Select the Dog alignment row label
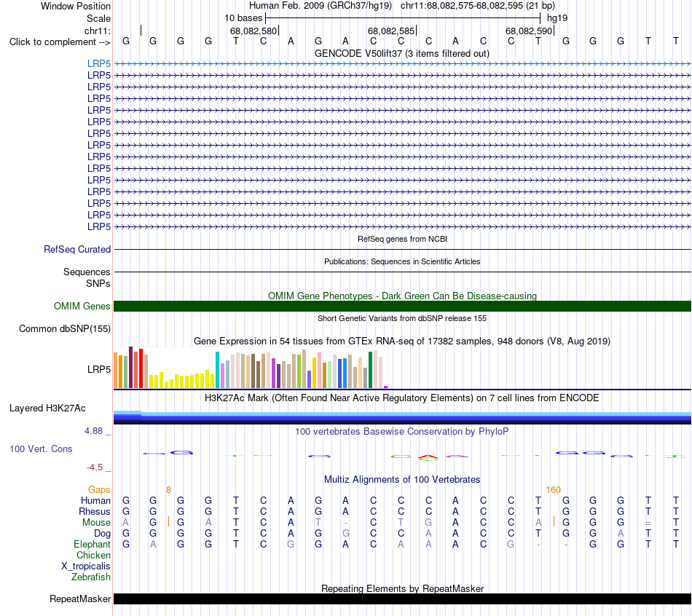The width and height of the screenshot is (692, 616). click(102, 534)
